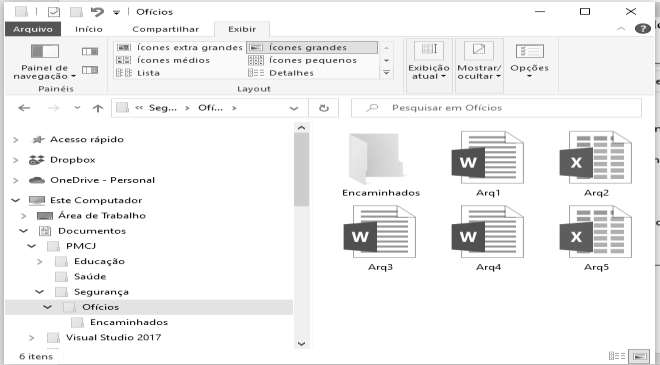The height and width of the screenshot is (365, 660).
Task: Select Saúde folder in the tree
Action: coord(90,277)
